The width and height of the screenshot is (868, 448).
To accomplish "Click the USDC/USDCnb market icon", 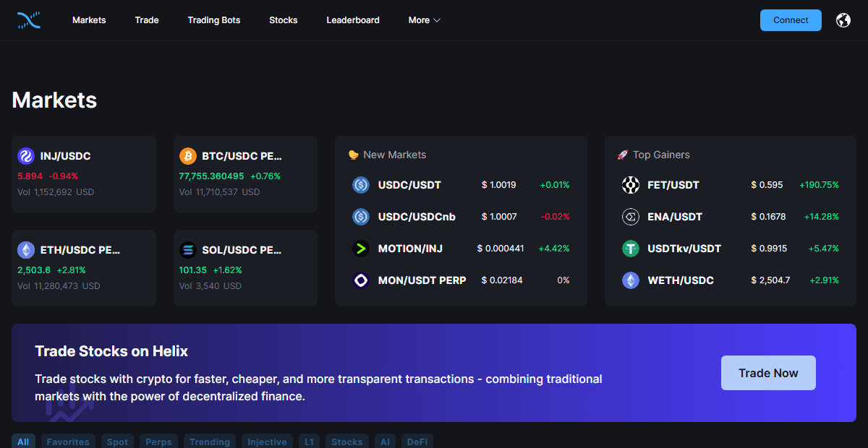I will pos(361,217).
